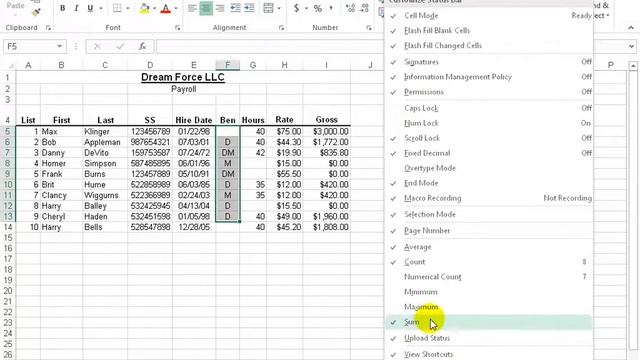Apply yellow Fill Color to selection
Viewport: 640px width, 360px height.
144,8
